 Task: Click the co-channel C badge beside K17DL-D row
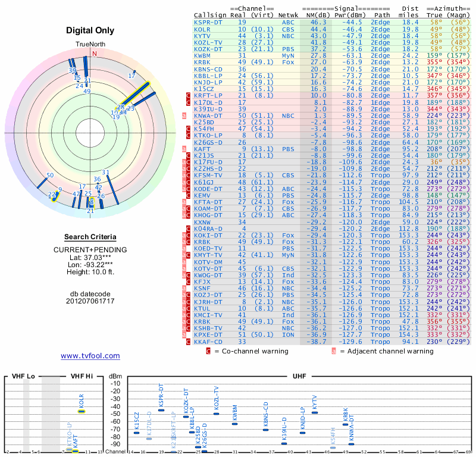[x=188, y=102]
